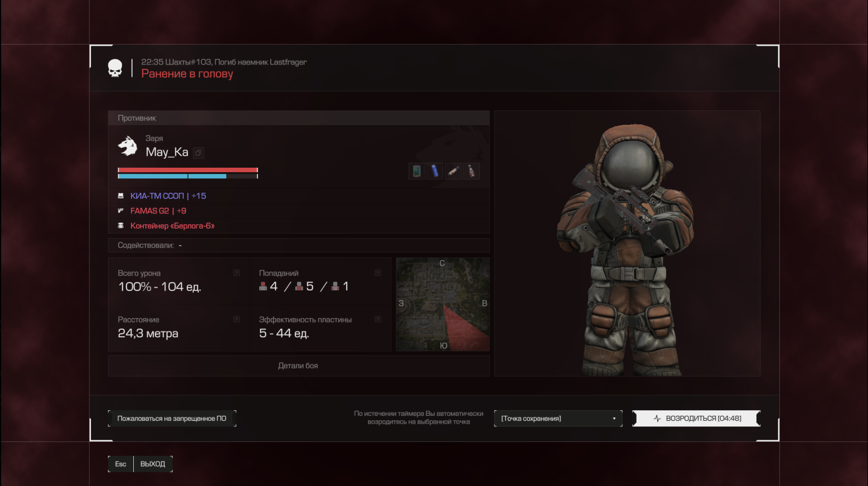Click Возродиться respawn button
The image size is (868, 486).
(696, 419)
